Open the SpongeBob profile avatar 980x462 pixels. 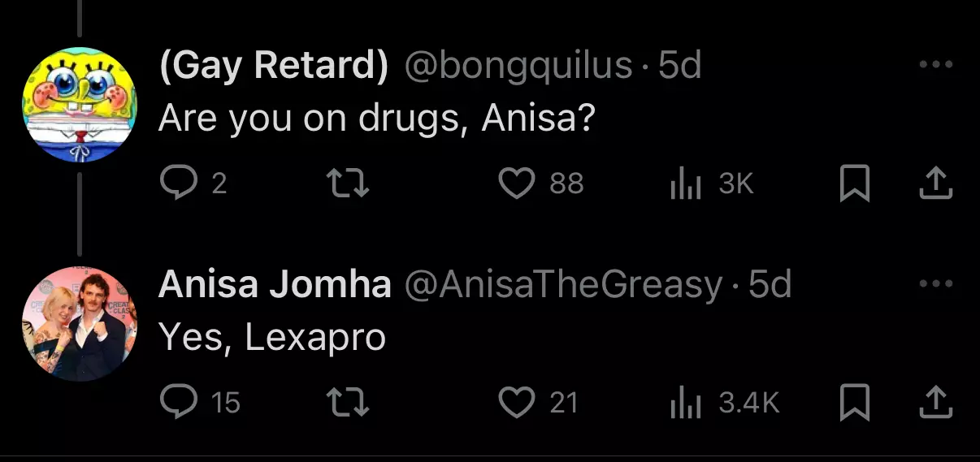pyautogui.click(x=80, y=105)
